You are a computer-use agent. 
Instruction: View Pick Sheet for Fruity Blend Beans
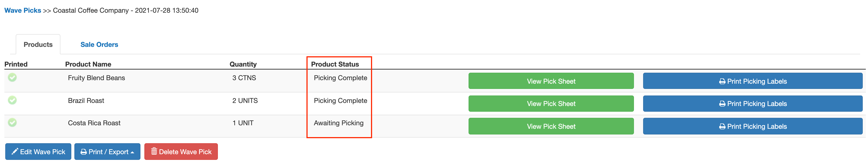(x=551, y=81)
